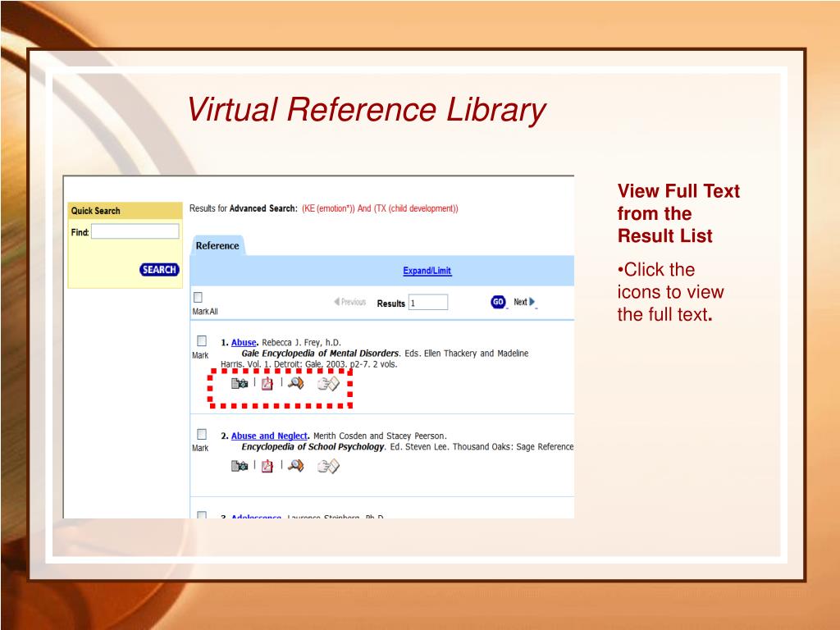Open PDF icon under Abuse and Neglect
Image resolution: width=840 pixels, height=630 pixels.
pos(267,466)
